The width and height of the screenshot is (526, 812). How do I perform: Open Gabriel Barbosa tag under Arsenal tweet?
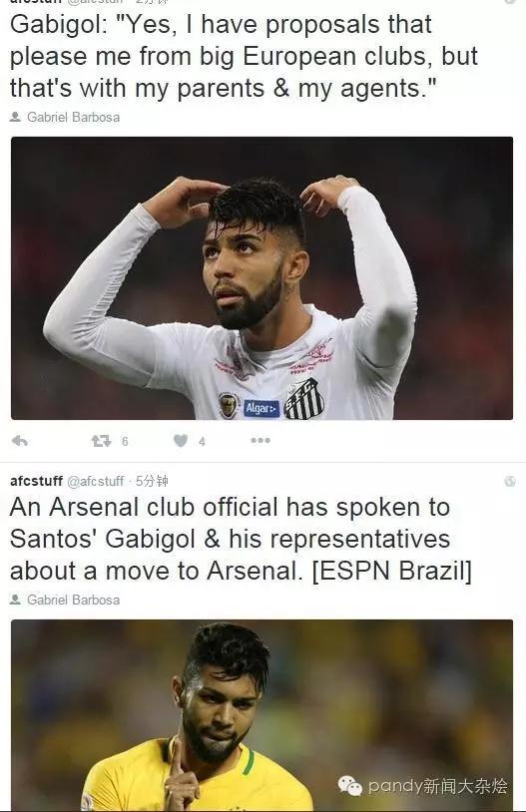(x=73, y=600)
